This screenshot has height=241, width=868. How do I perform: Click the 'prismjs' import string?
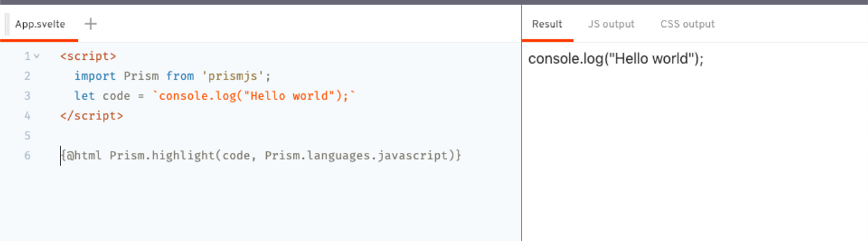233,76
